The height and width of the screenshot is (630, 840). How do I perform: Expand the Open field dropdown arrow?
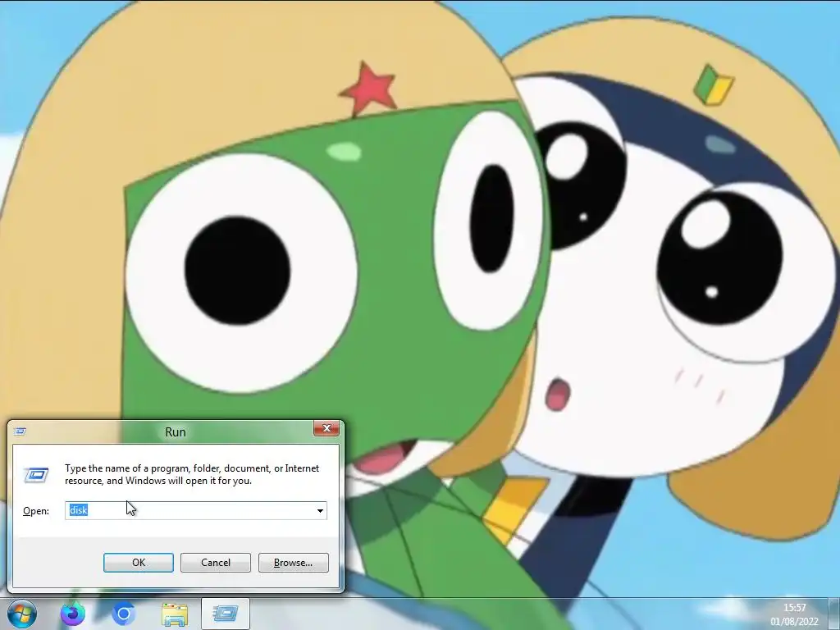[320, 510]
